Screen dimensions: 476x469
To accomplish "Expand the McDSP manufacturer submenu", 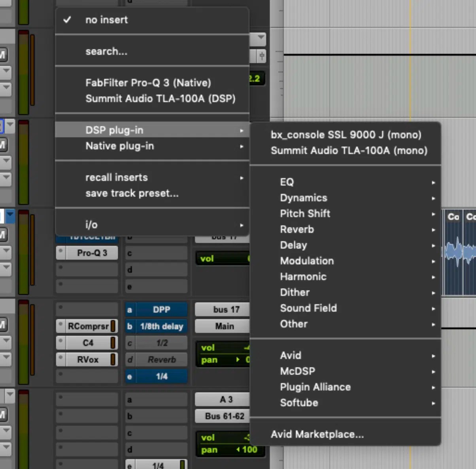I will point(346,371).
